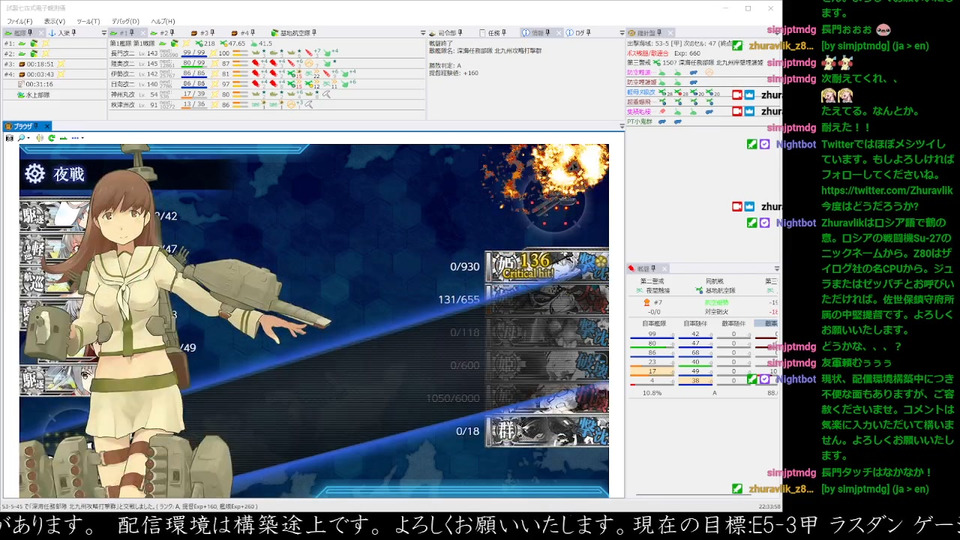Click the condition sparkle icon for 長門改二

pos(215,53)
